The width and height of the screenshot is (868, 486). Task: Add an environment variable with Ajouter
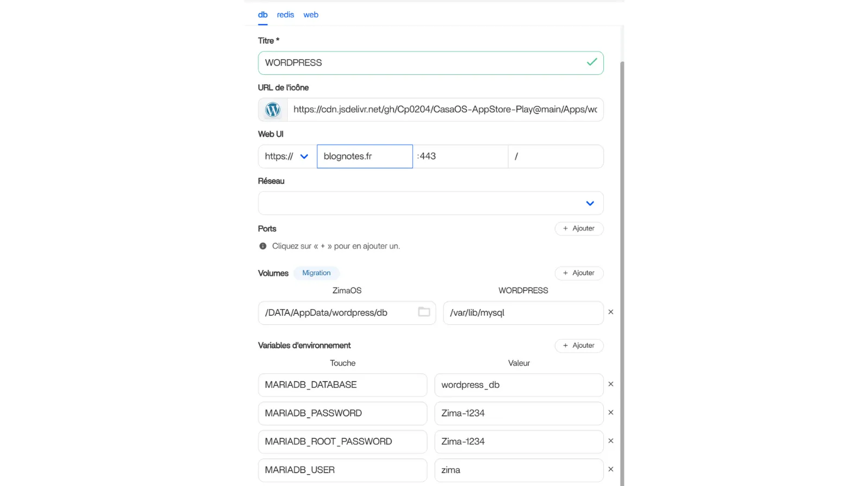pyautogui.click(x=579, y=346)
